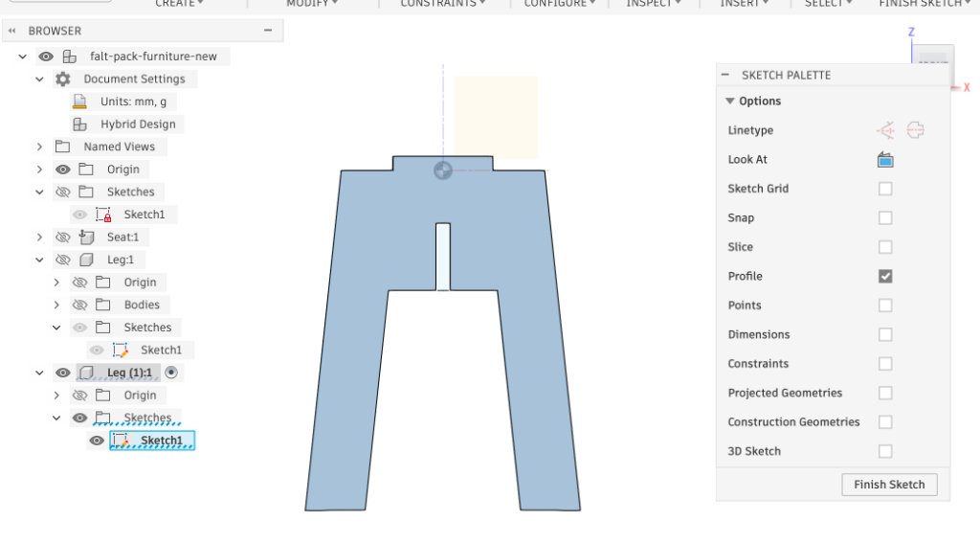Viewport: 980px width, 544px height.
Task: Click the Document Settings gear icon
Action: tap(62, 79)
